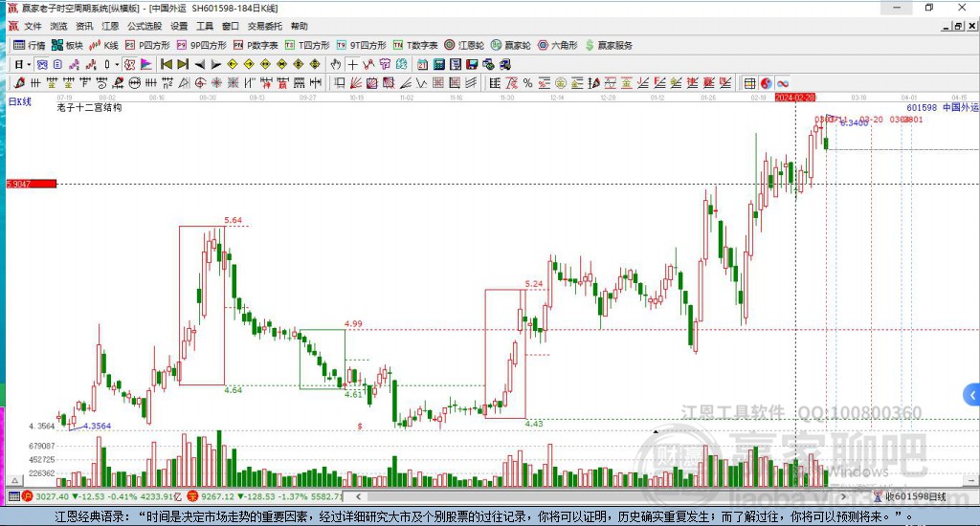
Task: Toggle the crosshair cursor tool
Action: [352, 64]
